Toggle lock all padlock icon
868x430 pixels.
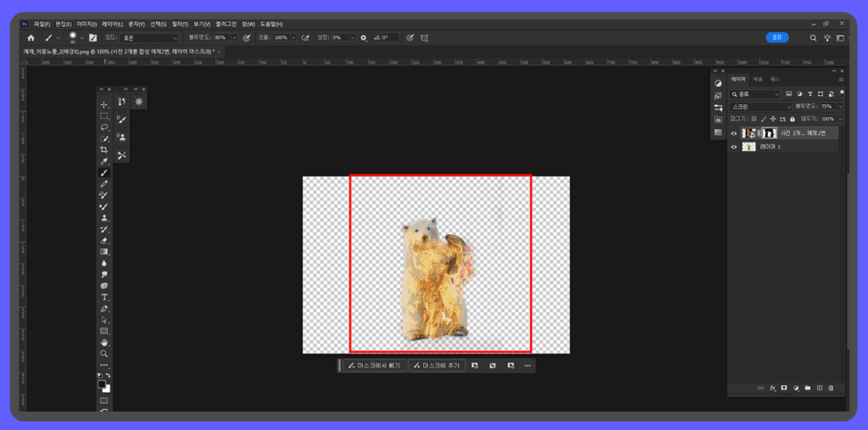pos(793,119)
